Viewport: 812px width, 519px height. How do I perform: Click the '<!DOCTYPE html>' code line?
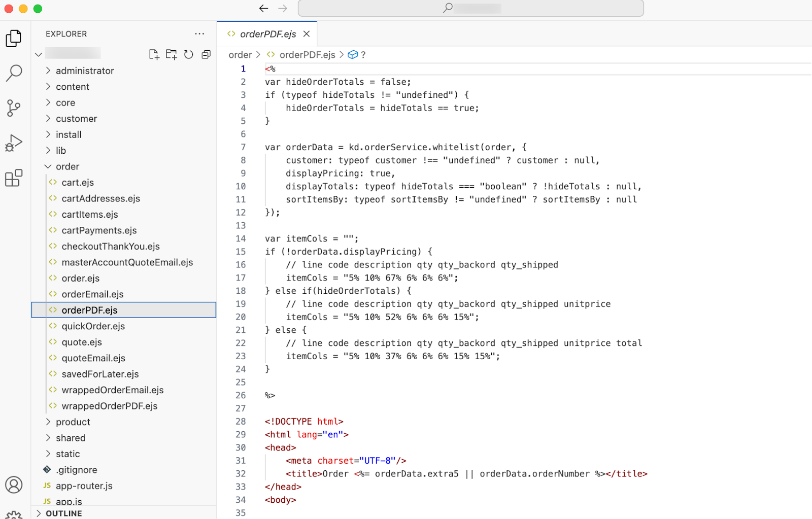click(304, 422)
